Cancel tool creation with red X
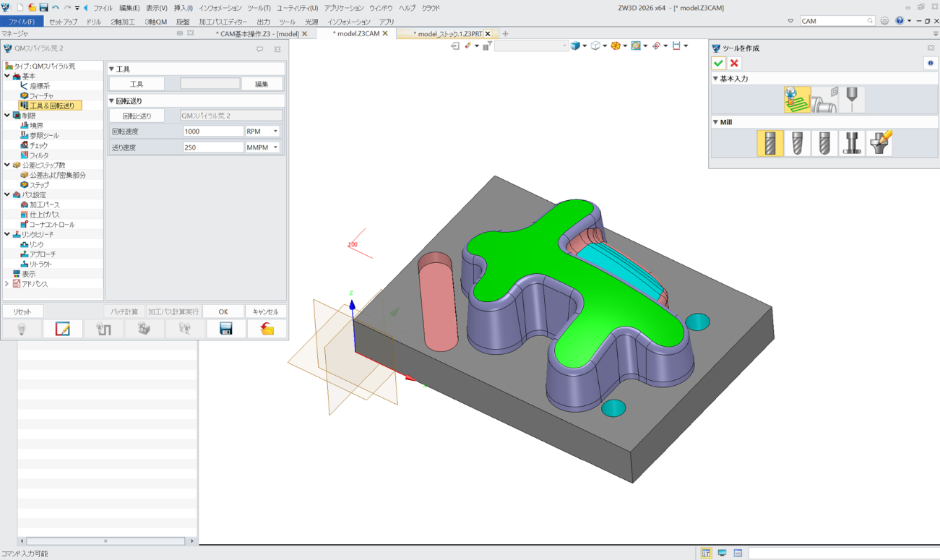 click(x=734, y=63)
